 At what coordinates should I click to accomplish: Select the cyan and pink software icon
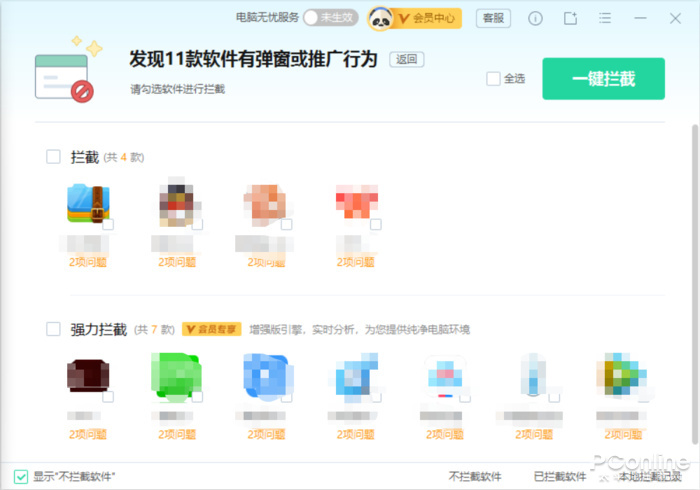[x=445, y=376]
